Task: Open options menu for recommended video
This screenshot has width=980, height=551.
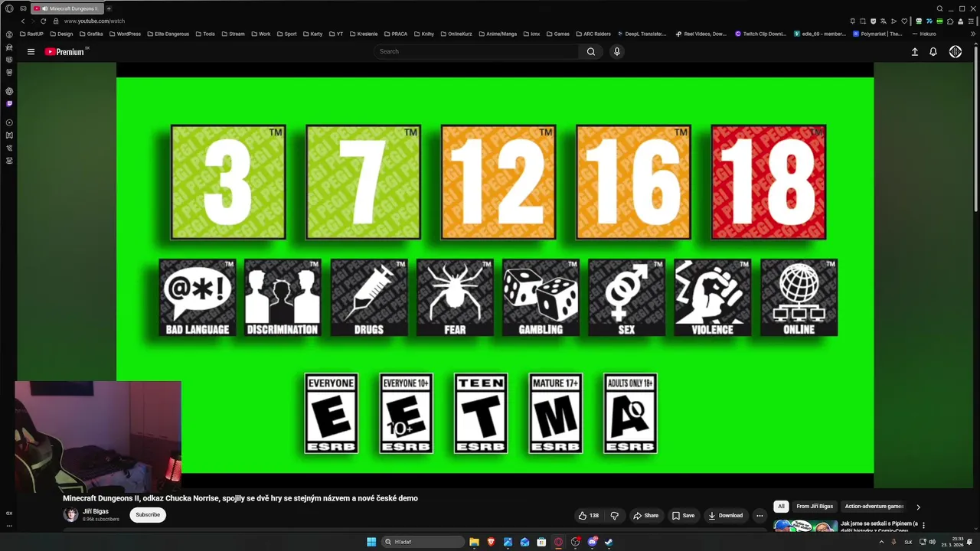Action: tap(923, 526)
